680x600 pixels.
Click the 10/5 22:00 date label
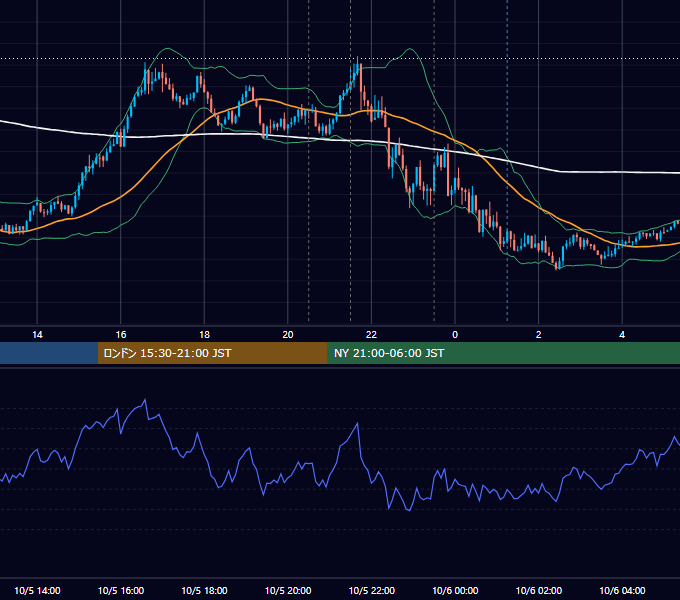coord(372,590)
